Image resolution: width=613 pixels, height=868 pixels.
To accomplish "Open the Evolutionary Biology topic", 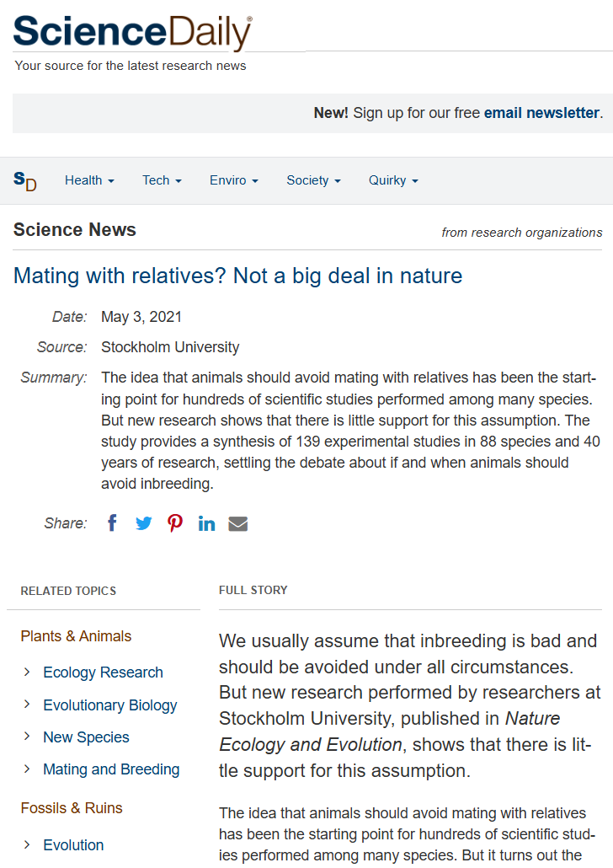I will point(110,705).
